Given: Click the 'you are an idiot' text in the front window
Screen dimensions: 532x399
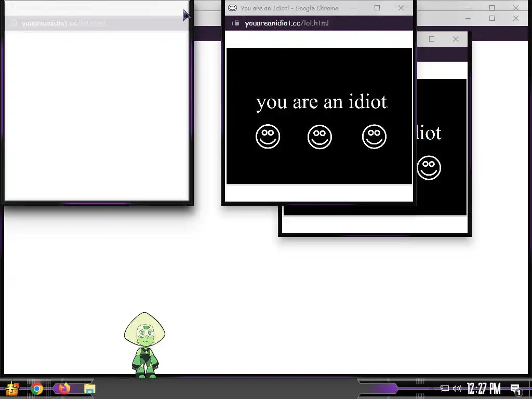Looking at the screenshot, I should click(x=321, y=102).
